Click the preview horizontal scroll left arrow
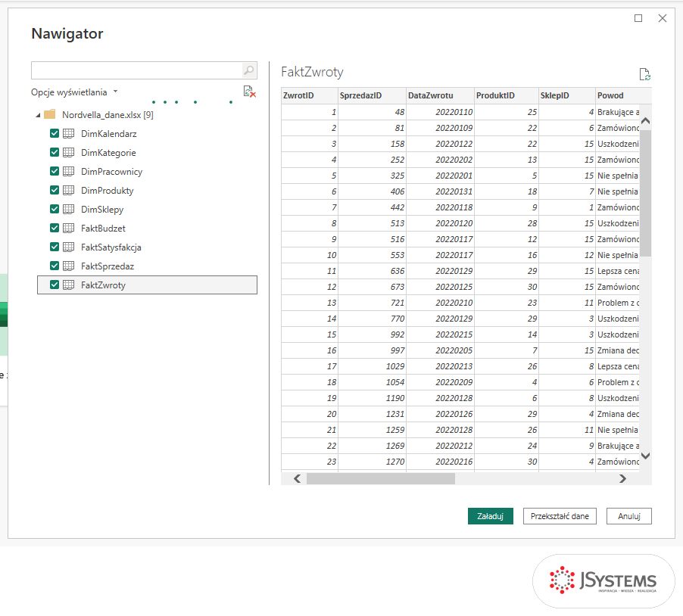Screen dimensions: 683x616 298,479
